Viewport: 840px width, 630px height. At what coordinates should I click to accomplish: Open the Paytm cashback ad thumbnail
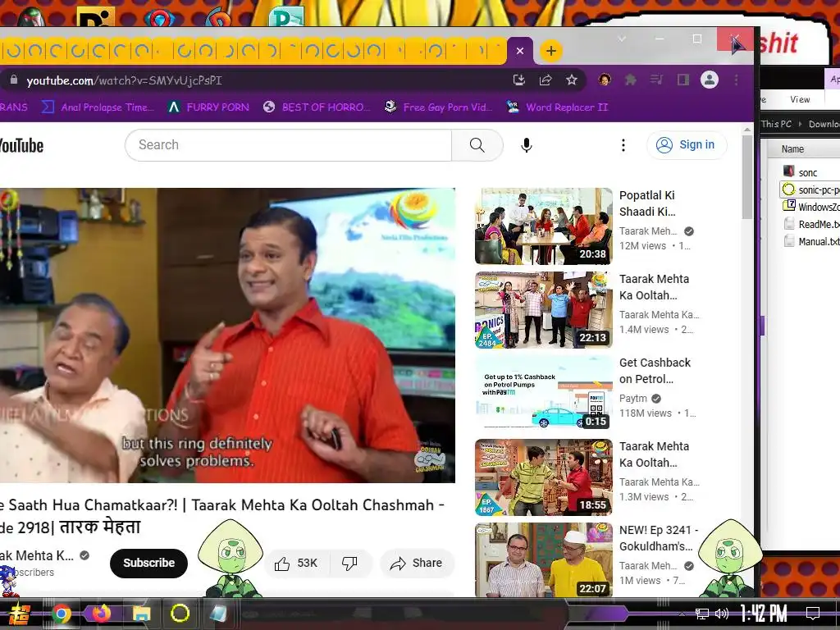(543, 393)
